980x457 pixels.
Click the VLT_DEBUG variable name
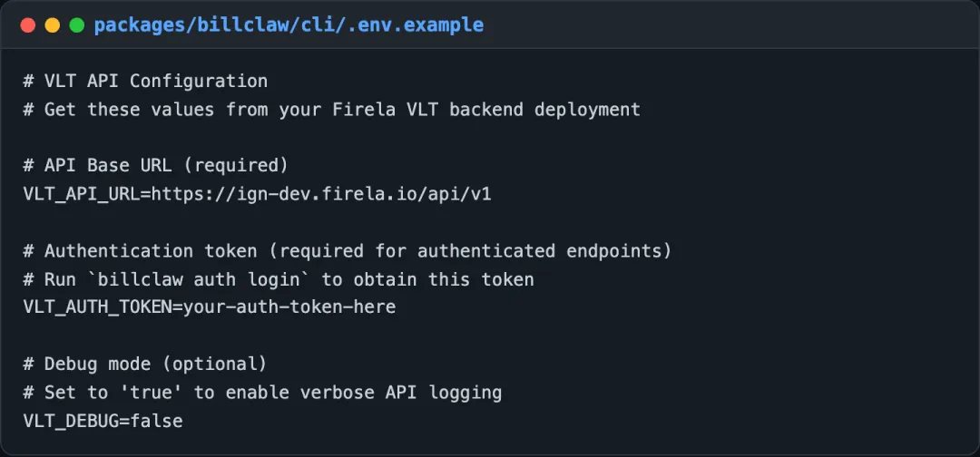tap(71, 422)
